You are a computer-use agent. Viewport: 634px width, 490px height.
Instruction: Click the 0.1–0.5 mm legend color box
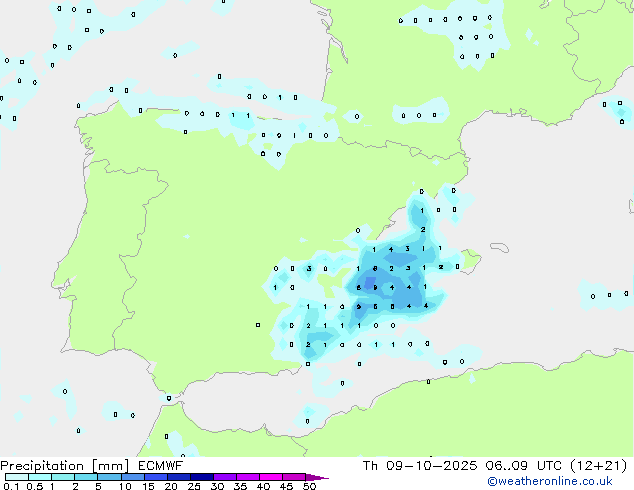[17, 477]
